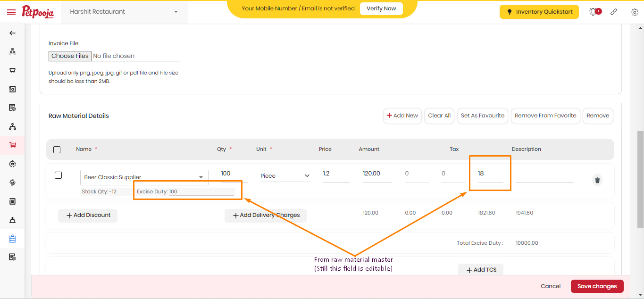Click the notifications bell icon
The height and width of the screenshot is (299, 644).
[x=593, y=12]
